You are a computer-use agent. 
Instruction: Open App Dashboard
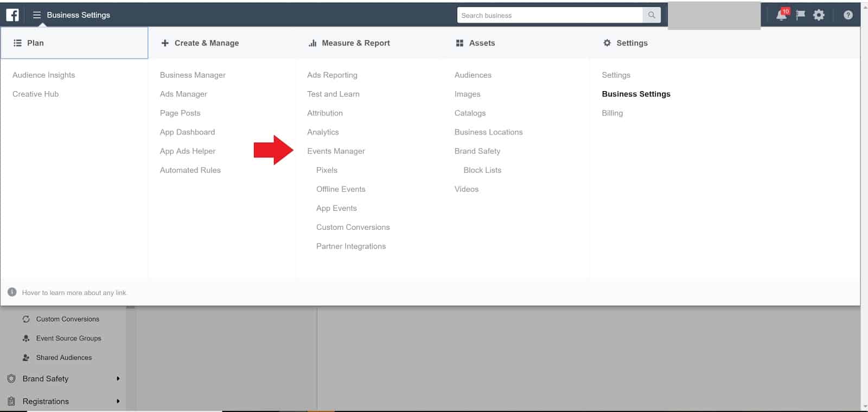click(x=188, y=132)
